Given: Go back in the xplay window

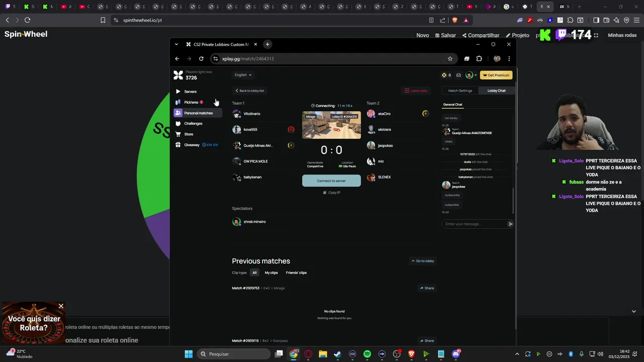Looking at the screenshot, I should 177,59.
